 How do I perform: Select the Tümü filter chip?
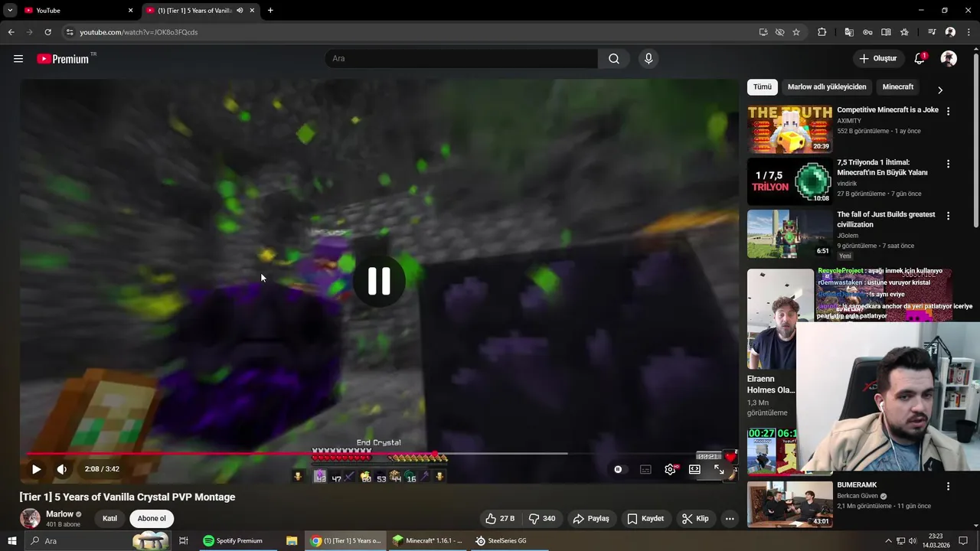763,87
